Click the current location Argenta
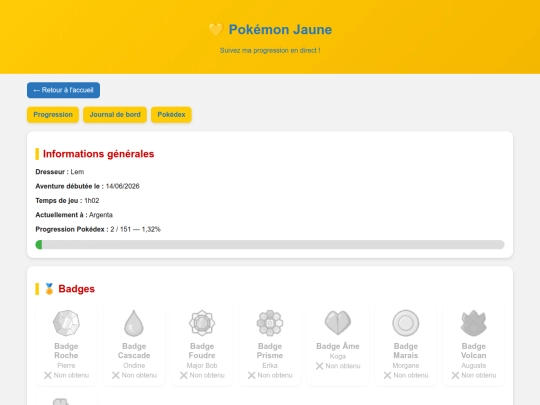540x405 pixels. [101, 215]
